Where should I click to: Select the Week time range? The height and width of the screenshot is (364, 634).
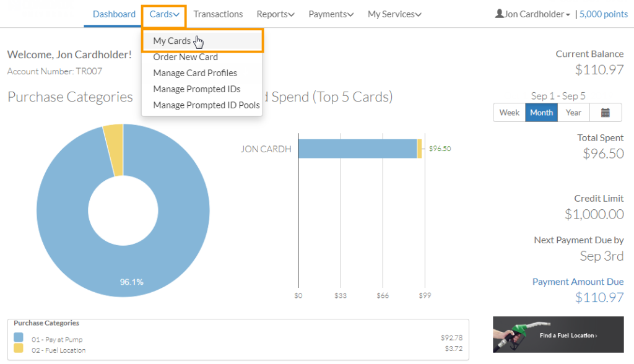tap(509, 113)
